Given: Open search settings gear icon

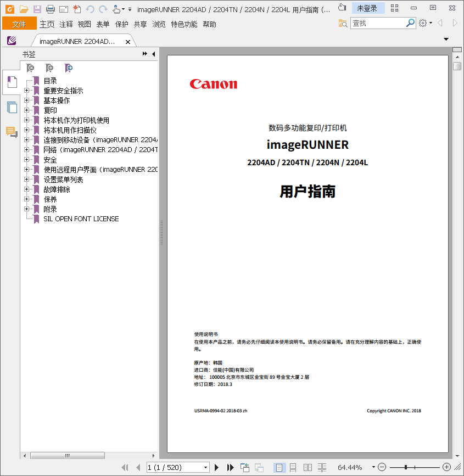Looking at the screenshot, I should tap(423, 23).
